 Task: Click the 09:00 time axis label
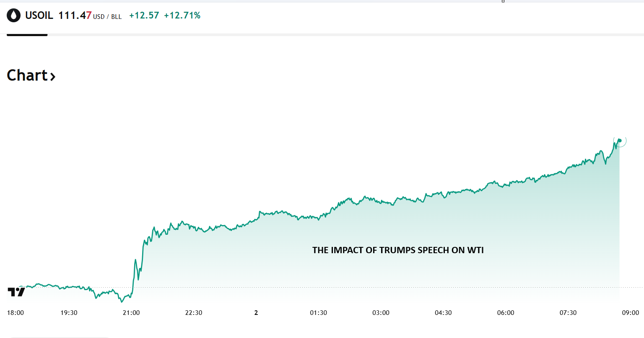[x=631, y=313]
